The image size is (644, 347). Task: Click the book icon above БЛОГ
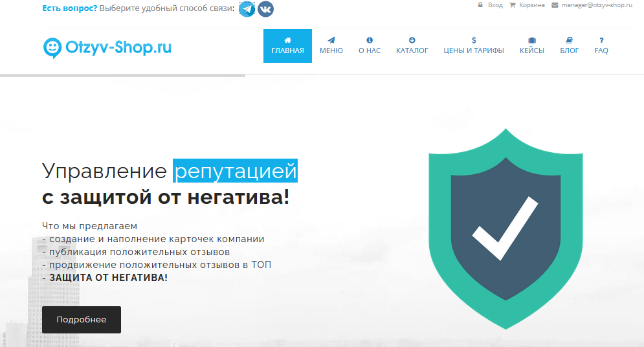570,40
